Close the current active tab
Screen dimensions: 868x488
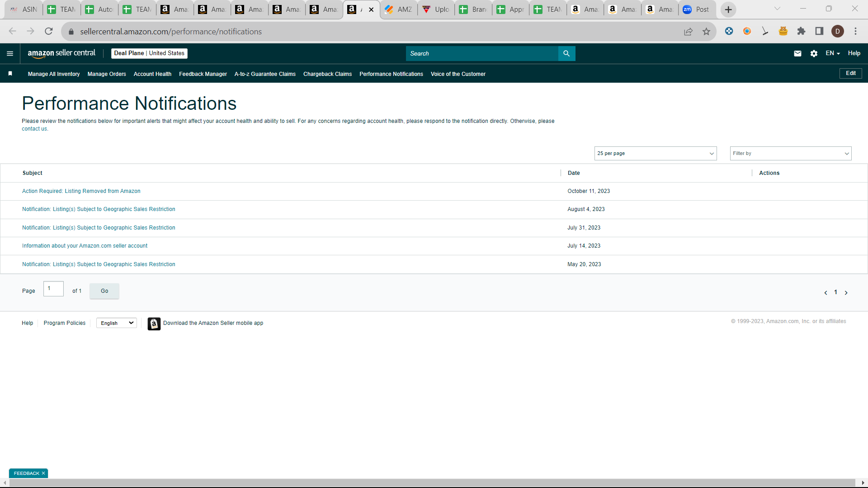point(371,9)
